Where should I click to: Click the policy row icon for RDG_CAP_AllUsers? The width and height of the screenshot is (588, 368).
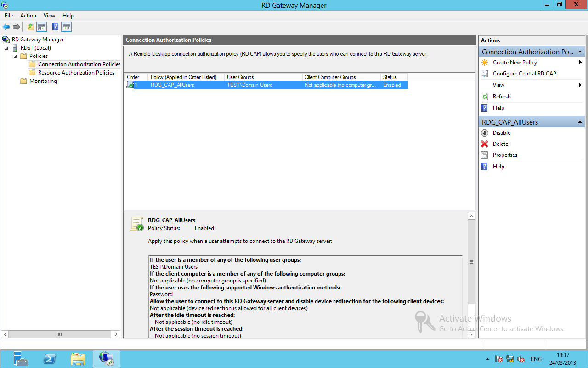tap(130, 85)
